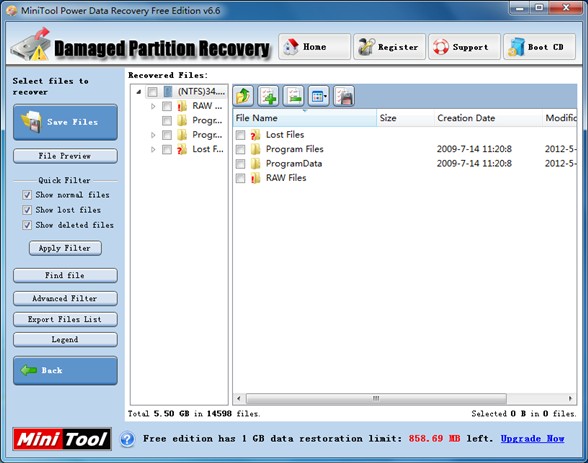
Task: Sort by Size column header
Action: (405, 118)
